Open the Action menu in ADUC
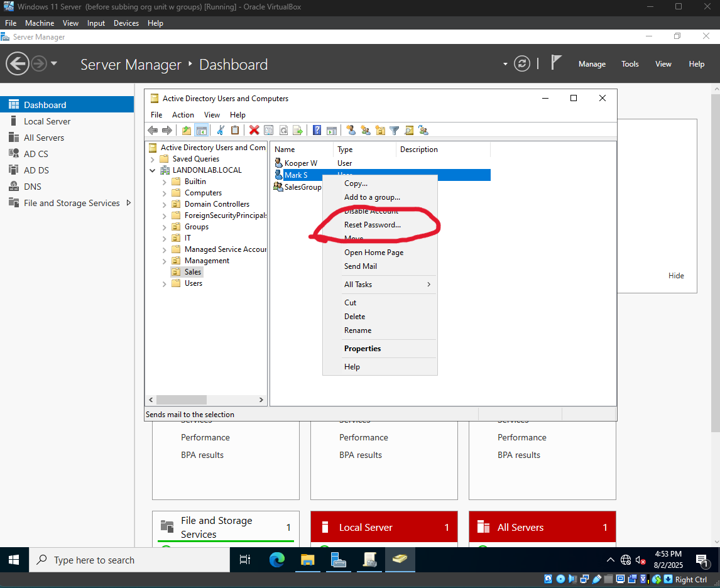The width and height of the screenshot is (720, 588). point(183,115)
